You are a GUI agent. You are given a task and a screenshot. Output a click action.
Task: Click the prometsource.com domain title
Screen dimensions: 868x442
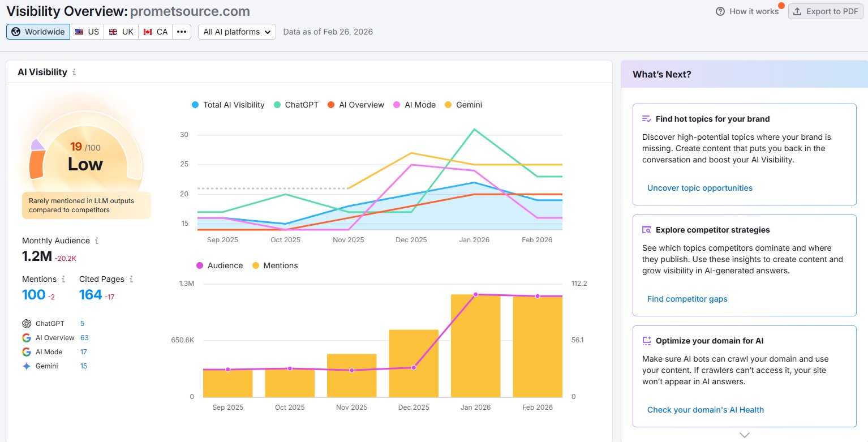(190, 11)
